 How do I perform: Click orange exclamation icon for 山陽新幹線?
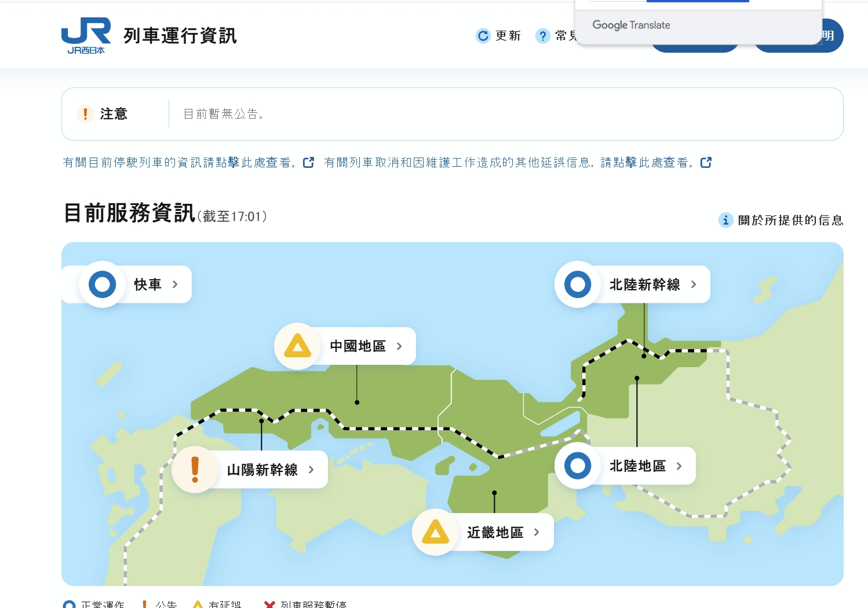195,470
